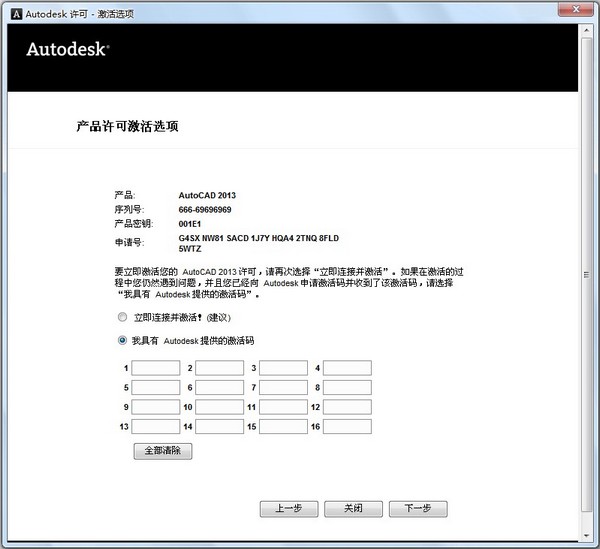600x549 pixels.
Task: Click activation code field 15
Action: click(284, 427)
